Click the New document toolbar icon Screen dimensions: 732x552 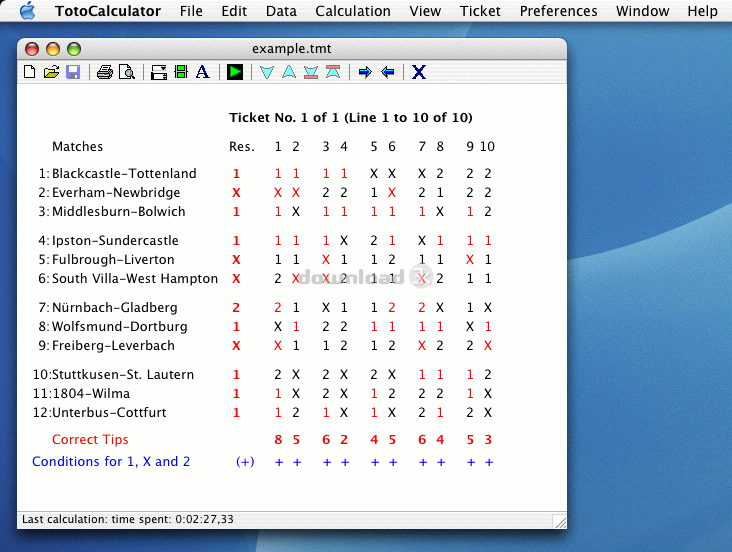click(x=29, y=72)
